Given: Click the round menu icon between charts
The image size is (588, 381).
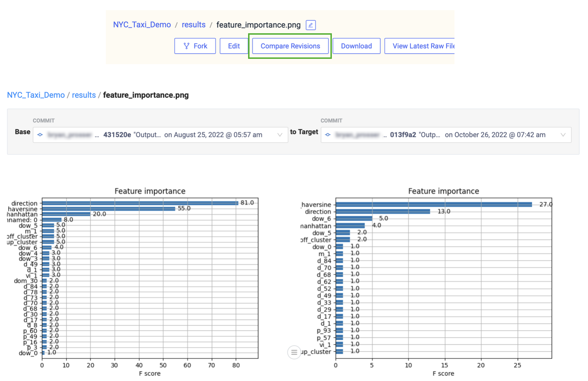Looking at the screenshot, I should [x=294, y=352].
